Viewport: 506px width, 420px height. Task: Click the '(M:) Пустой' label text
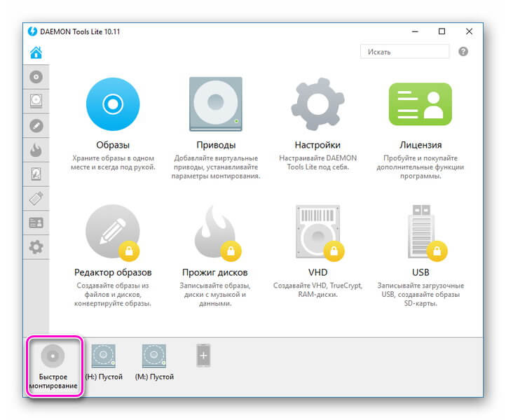[x=154, y=377]
